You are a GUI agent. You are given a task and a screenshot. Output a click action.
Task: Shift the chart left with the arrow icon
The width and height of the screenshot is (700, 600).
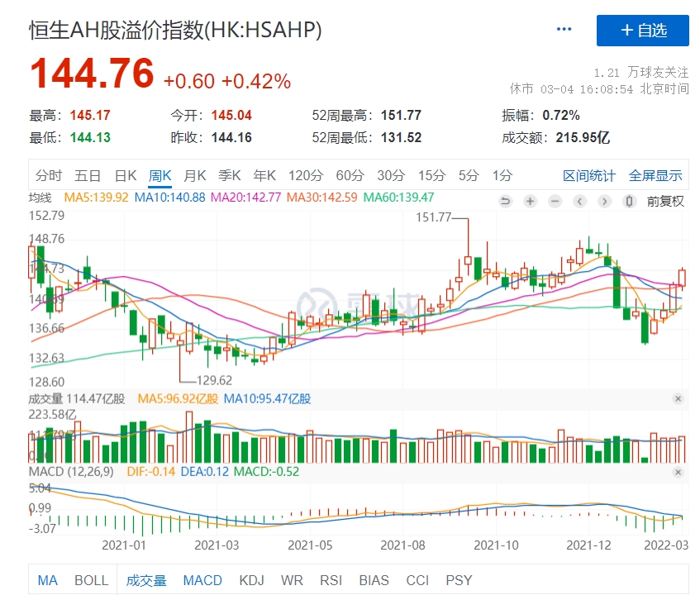pyautogui.click(x=580, y=201)
